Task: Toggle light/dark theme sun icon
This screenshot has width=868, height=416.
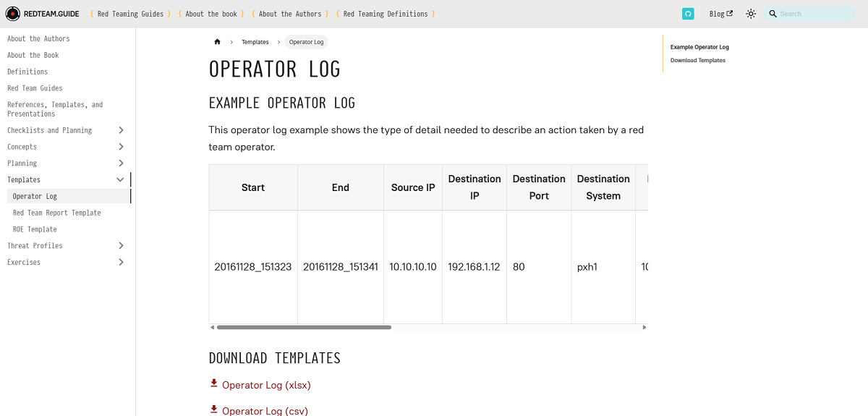Action: pyautogui.click(x=751, y=14)
